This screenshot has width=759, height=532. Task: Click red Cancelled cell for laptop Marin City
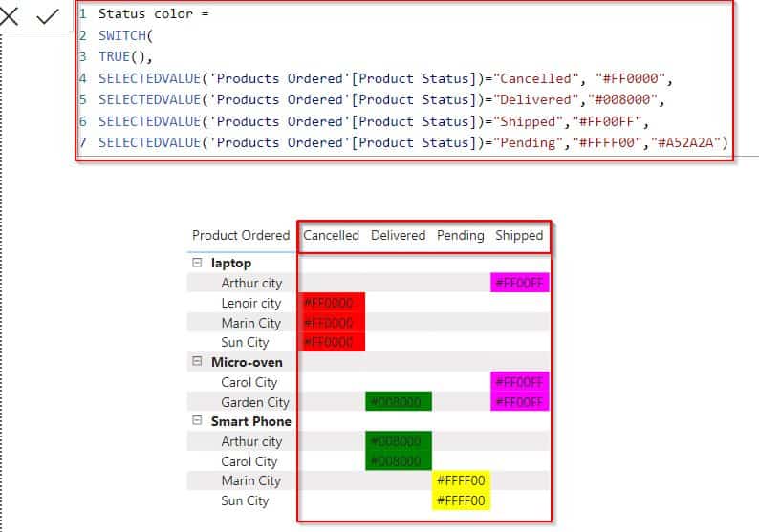[x=332, y=322]
